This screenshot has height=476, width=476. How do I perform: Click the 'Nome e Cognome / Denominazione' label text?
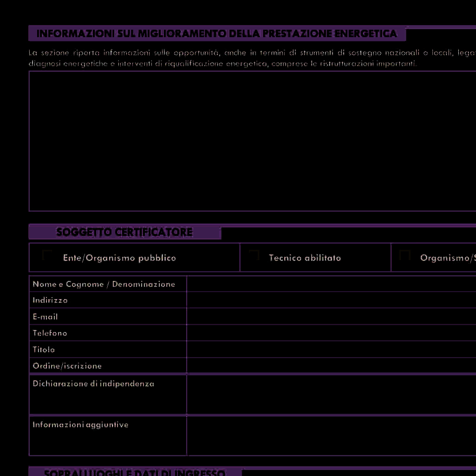click(x=104, y=284)
